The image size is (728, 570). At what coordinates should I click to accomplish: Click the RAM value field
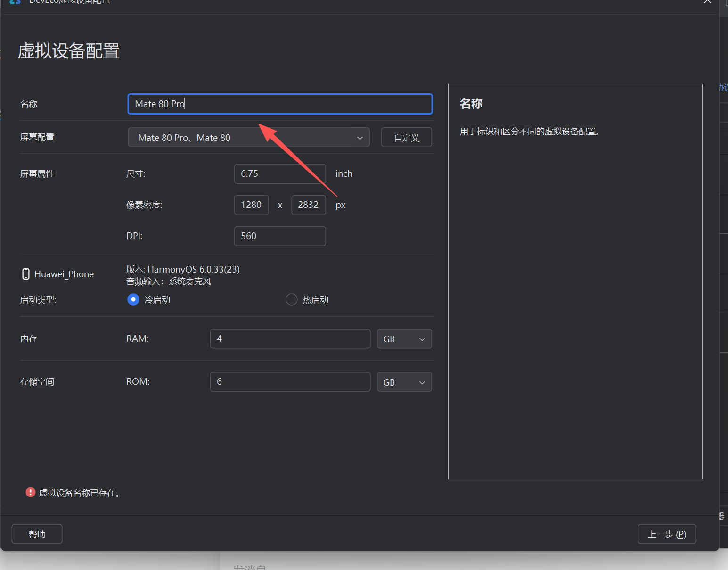click(x=290, y=339)
